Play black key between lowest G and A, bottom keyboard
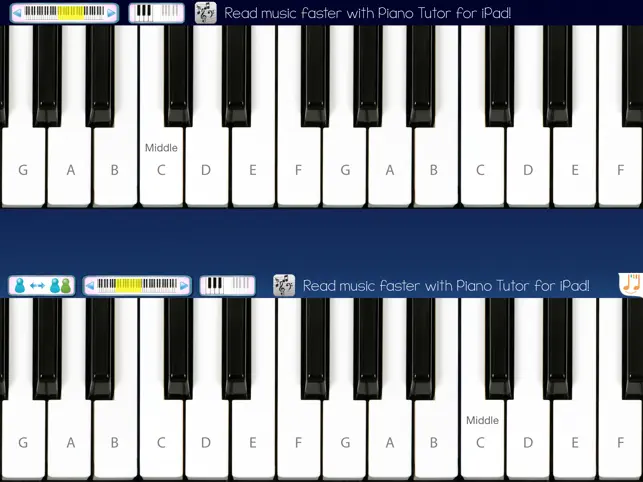Screen dimensions: 643x482 click(x=47, y=349)
